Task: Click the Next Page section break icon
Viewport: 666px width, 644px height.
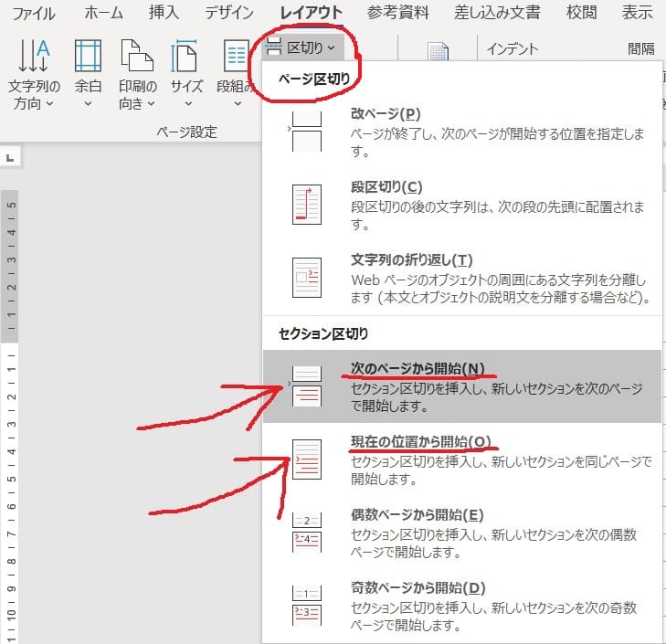Action: coord(306,385)
